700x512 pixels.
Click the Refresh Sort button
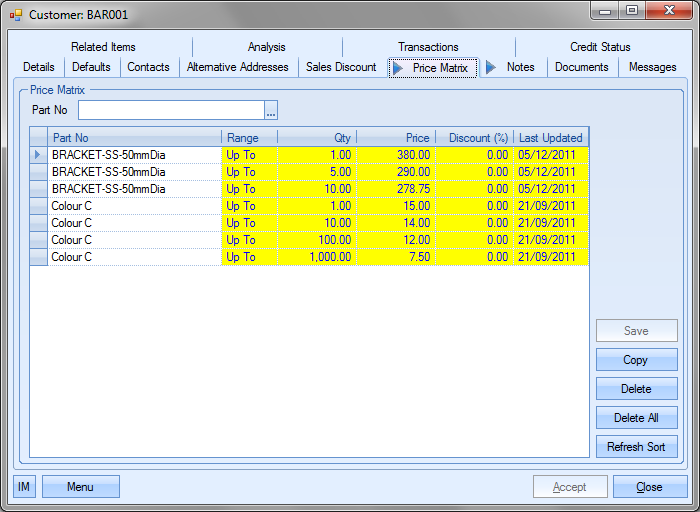coord(636,447)
